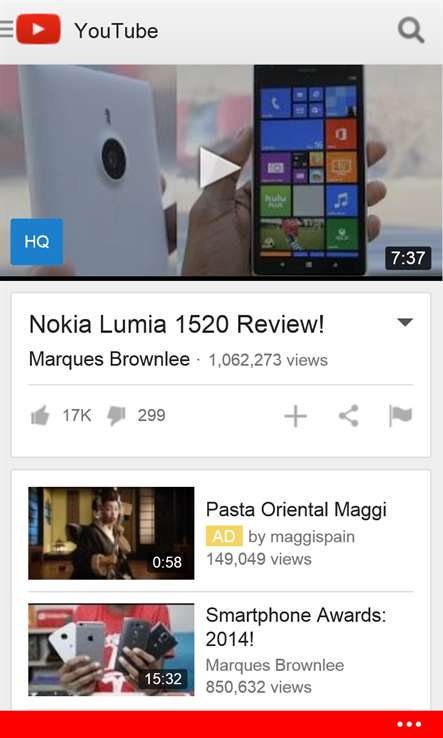Expand the video description arrow

coord(405,322)
